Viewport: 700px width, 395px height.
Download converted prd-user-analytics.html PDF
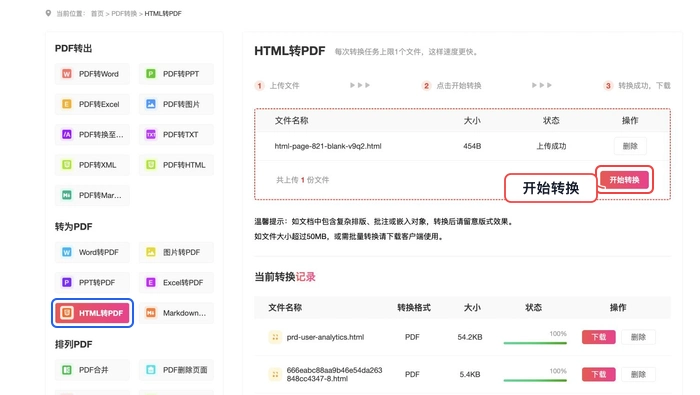click(599, 337)
